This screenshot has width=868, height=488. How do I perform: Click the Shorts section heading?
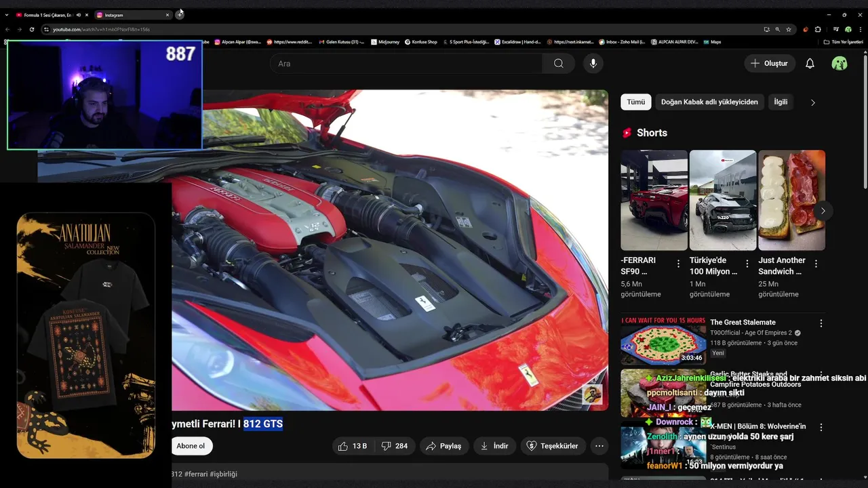coord(652,133)
